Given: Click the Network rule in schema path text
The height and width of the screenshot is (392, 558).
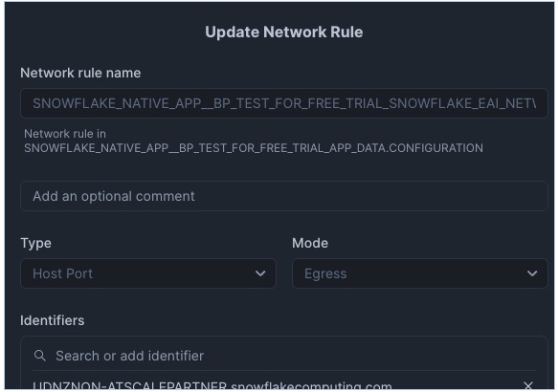Looking at the screenshot, I should pos(254,142).
